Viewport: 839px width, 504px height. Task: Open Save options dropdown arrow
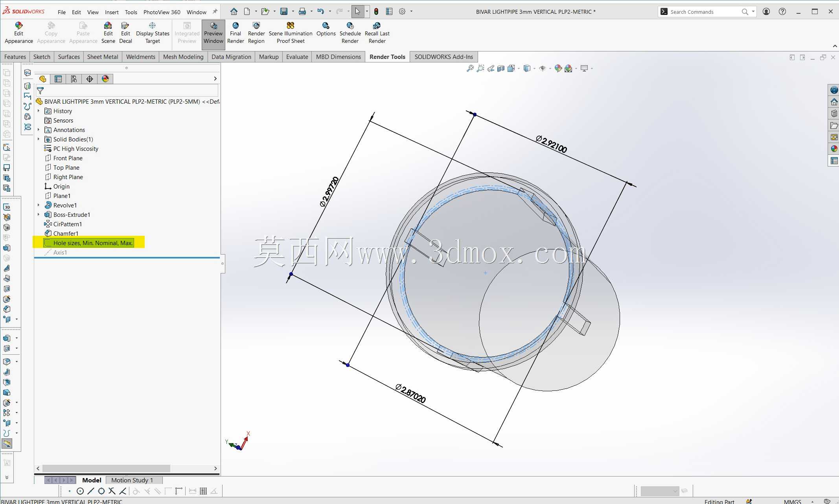tap(293, 11)
